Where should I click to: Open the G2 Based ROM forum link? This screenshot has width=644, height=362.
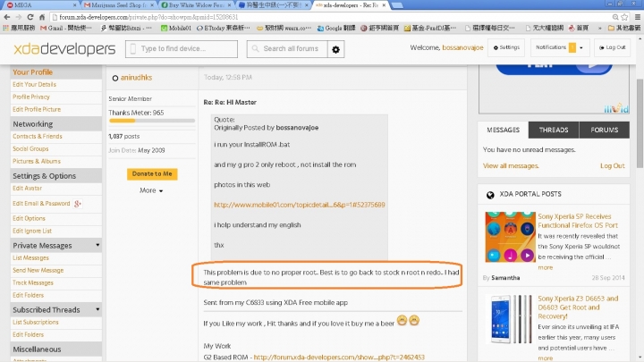pyautogui.click(x=339, y=357)
